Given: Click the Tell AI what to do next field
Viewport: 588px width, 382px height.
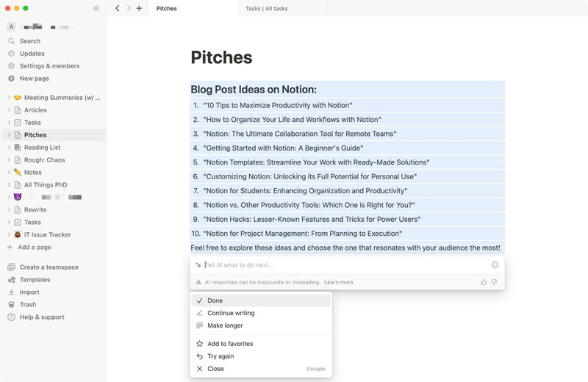Looking at the screenshot, I should [x=346, y=265].
